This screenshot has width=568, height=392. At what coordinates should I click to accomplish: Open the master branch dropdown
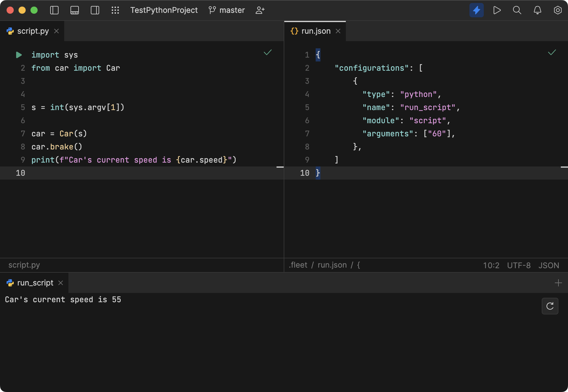[x=226, y=10]
